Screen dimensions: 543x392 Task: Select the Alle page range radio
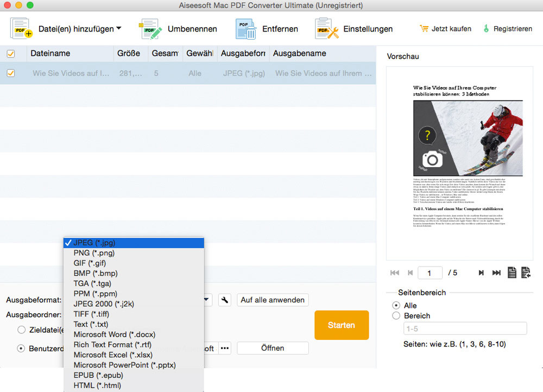pos(396,306)
